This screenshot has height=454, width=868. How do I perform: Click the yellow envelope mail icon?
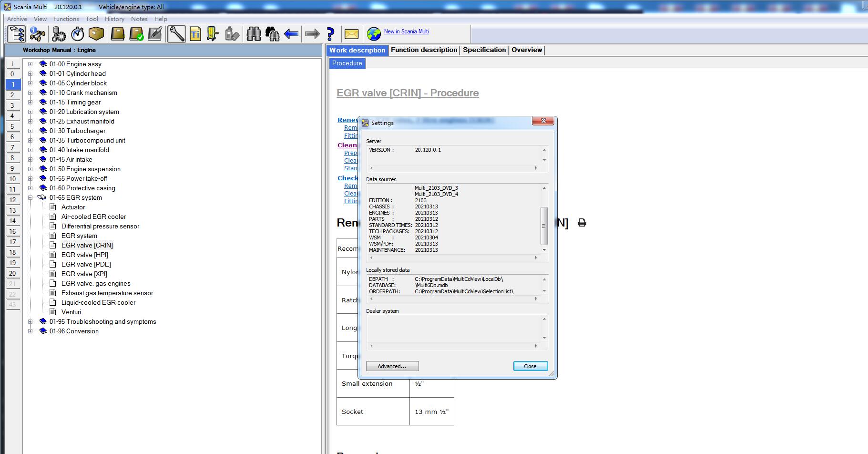[352, 34]
